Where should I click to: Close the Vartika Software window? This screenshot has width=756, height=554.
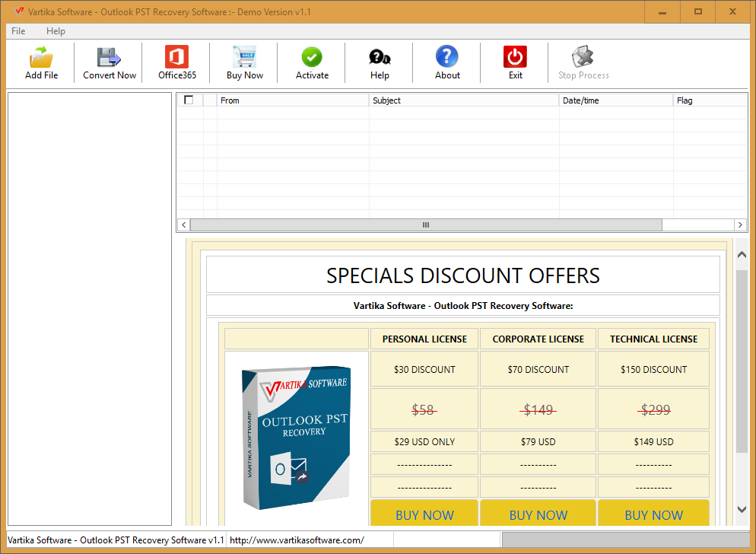pyautogui.click(x=733, y=12)
